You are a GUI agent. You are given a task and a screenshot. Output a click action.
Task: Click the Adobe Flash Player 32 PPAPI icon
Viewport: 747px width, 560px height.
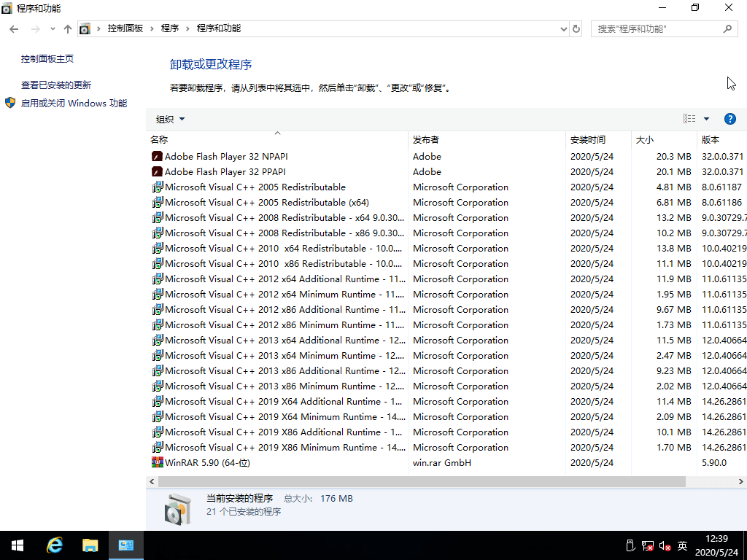pos(157,171)
